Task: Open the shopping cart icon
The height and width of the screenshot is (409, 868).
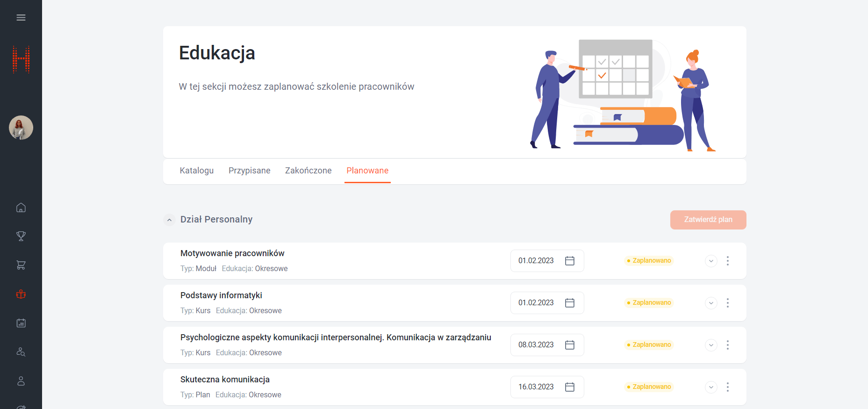Action: click(x=21, y=265)
